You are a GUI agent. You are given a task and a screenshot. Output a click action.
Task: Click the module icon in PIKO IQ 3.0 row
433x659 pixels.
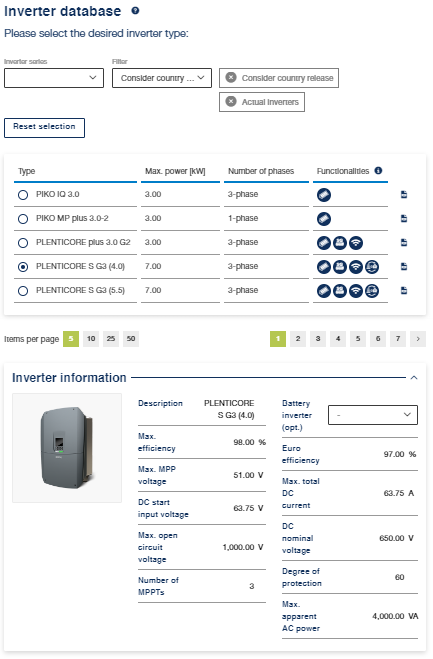(324, 195)
